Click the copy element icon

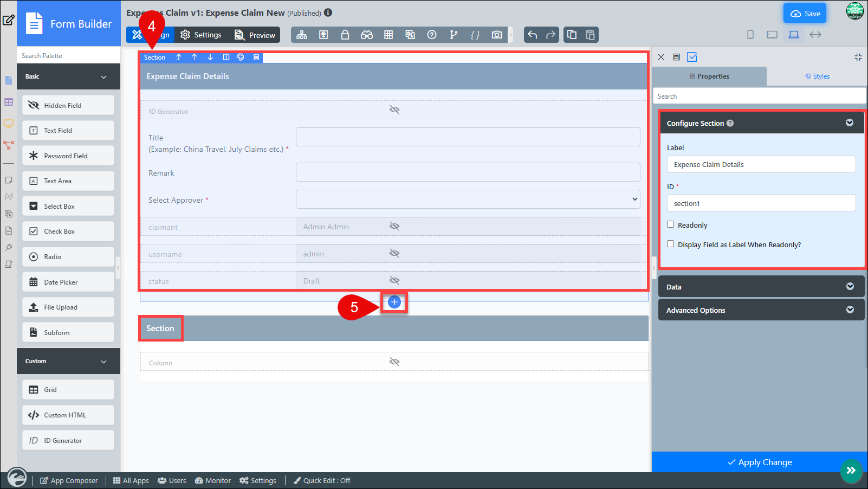[572, 35]
